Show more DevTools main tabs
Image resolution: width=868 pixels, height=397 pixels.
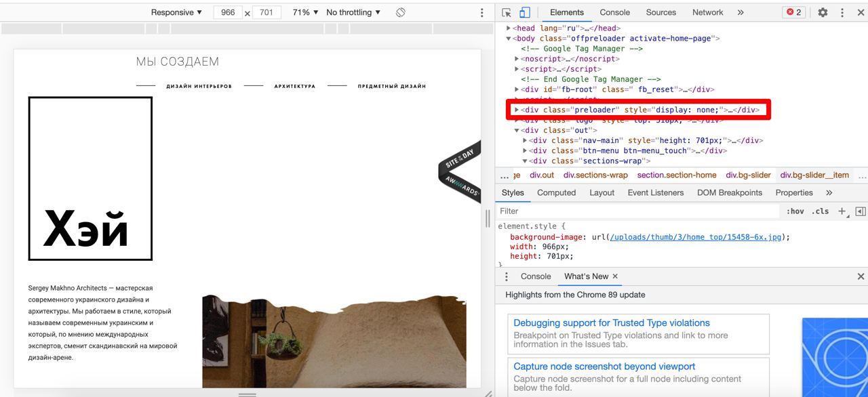[x=741, y=12]
